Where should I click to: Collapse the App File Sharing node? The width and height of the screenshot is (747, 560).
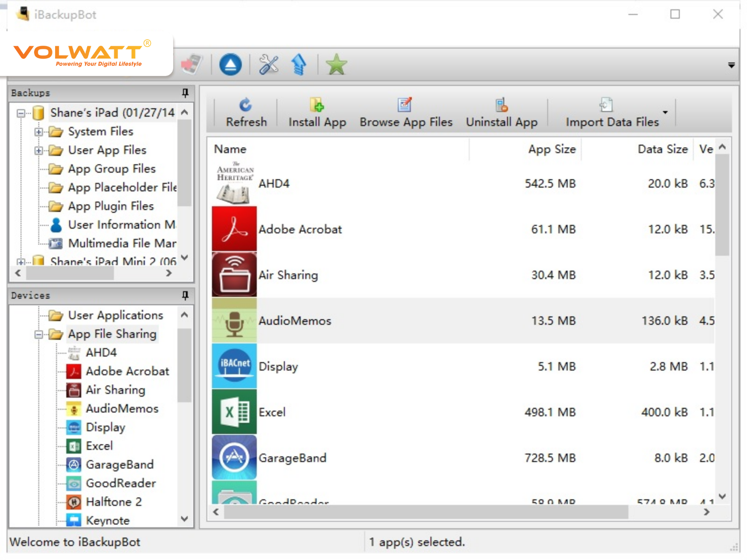click(x=39, y=335)
